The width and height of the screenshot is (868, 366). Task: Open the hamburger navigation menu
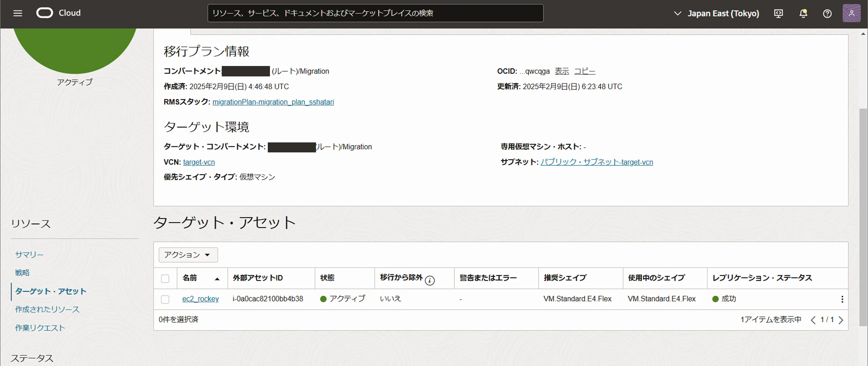click(18, 13)
